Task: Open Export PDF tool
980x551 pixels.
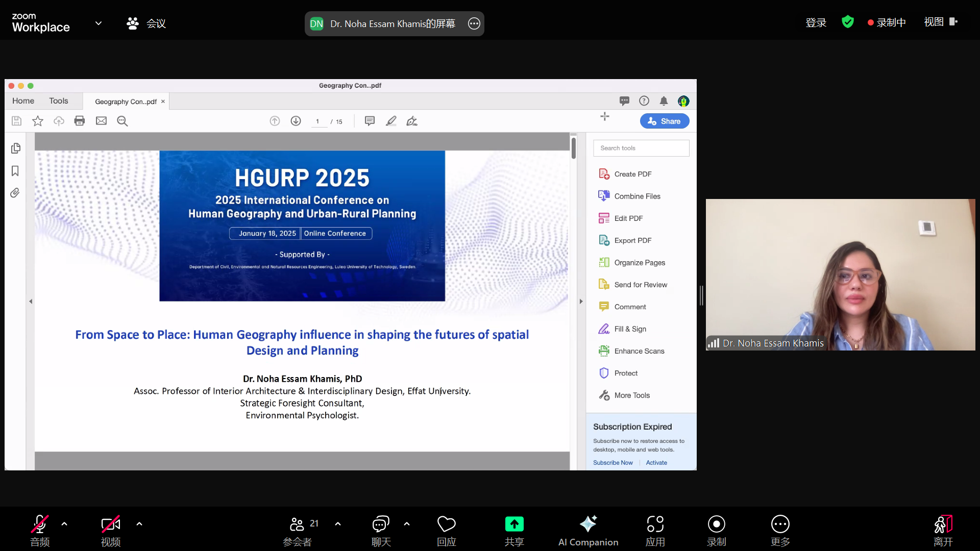Action: [x=625, y=240]
